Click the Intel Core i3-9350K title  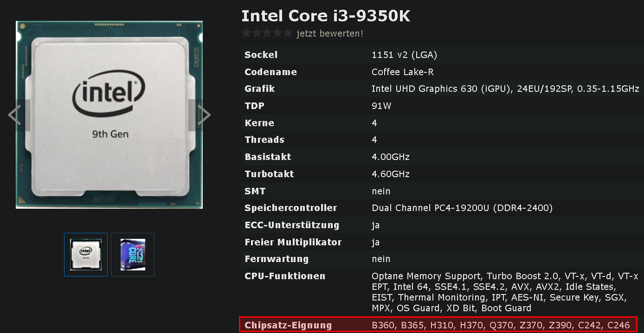tap(326, 16)
